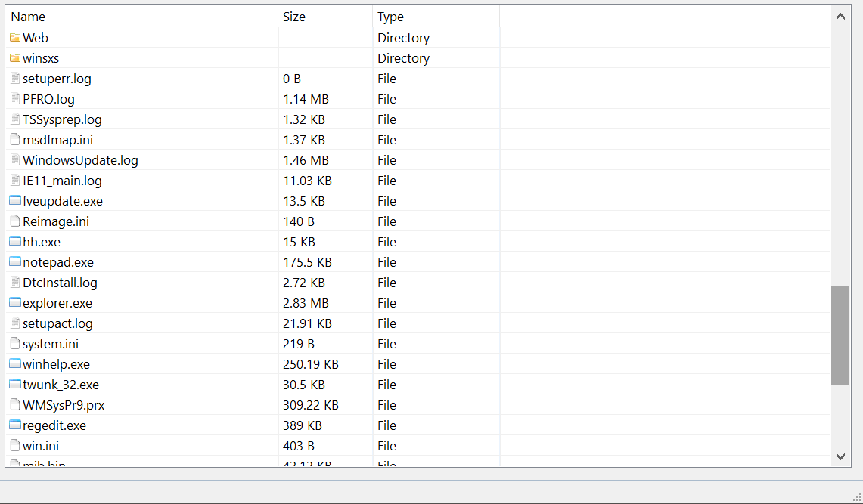Click the 11.03 KB size cell
Image resolution: width=863 pixels, height=504 pixels.
pyautogui.click(x=308, y=181)
